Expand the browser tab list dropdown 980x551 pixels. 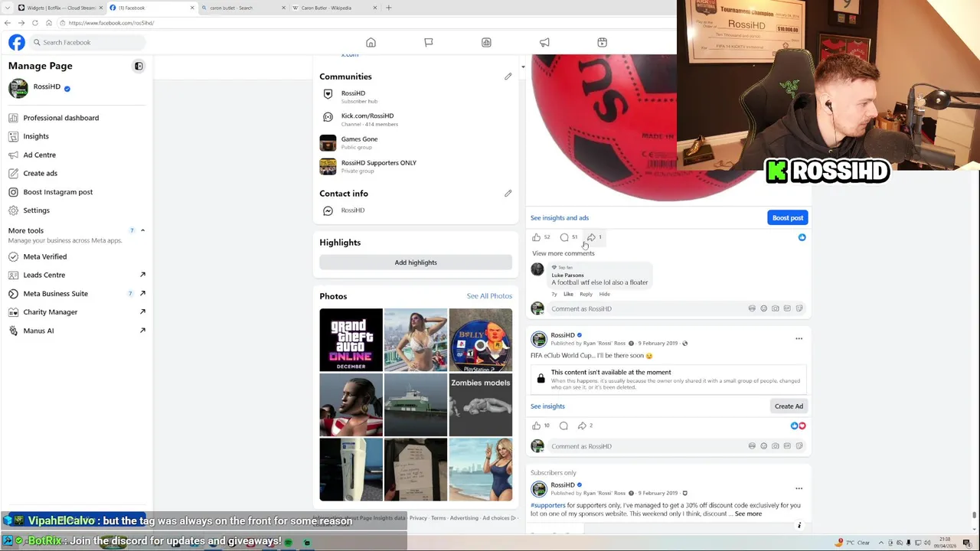[8, 8]
